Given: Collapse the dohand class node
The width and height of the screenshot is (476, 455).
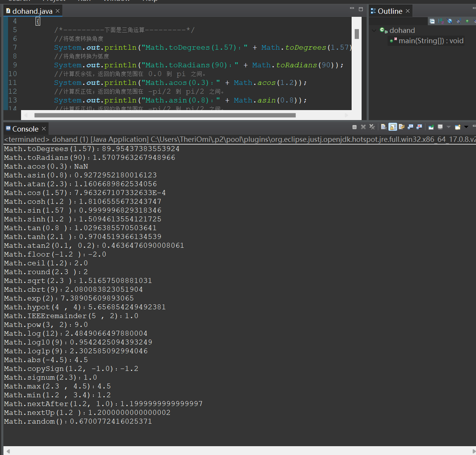Looking at the screenshot, I should click(x=374, y=30).
